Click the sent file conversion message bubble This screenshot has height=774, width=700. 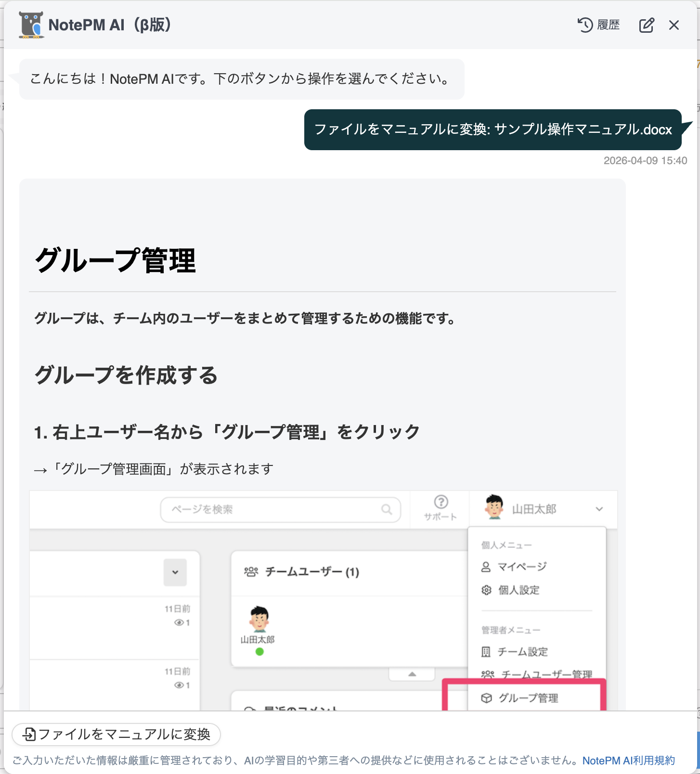493,129
